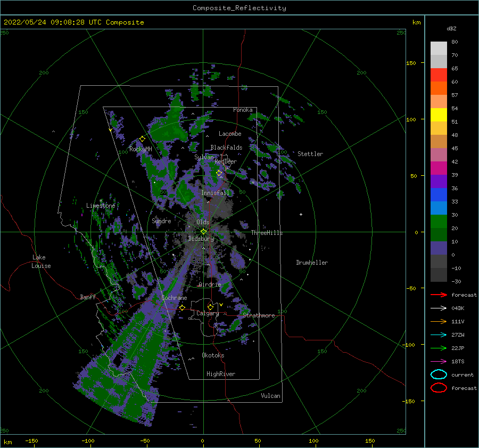Click the ThreeHills label

pyautogui.click(x=267, y=233)
